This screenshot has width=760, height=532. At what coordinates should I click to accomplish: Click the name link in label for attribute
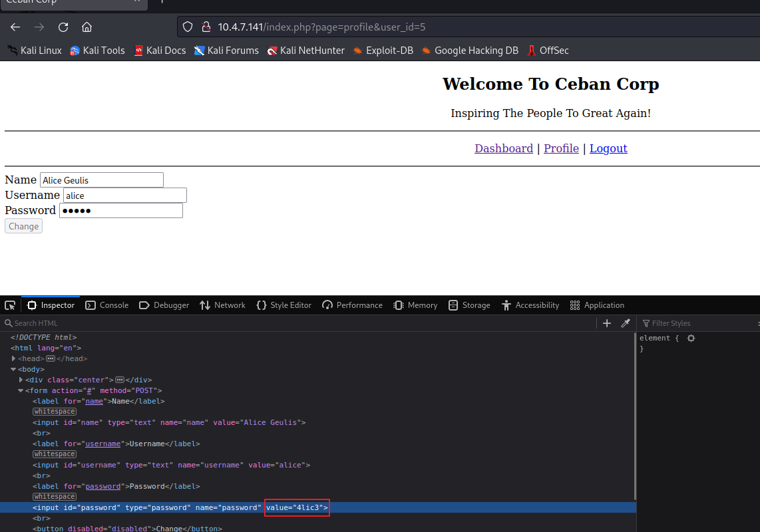tap(95, 401)
